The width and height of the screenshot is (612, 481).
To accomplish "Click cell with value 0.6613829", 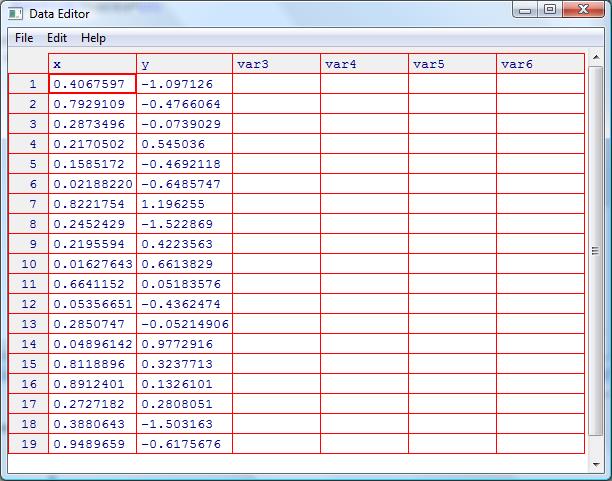I will pos(185,264).
